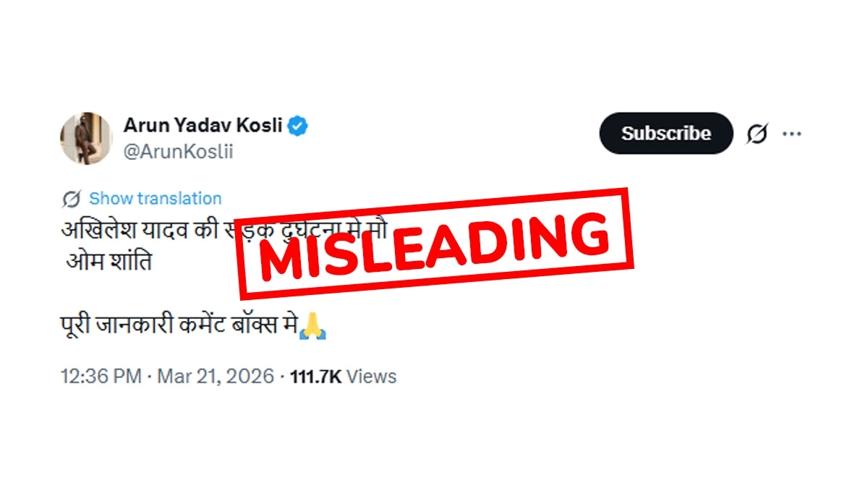The width and height of the screenshot is (868, 488).
Task: Open the post options via the ellipsis
Action: tap(793, 133)
